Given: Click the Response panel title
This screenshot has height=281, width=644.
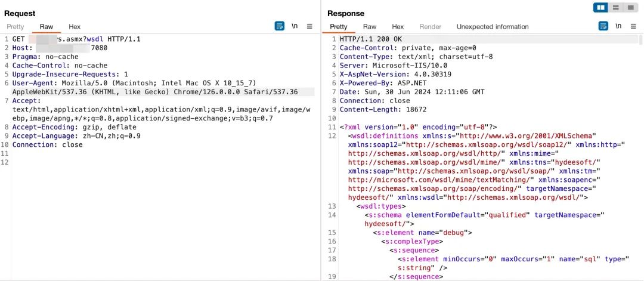Looking at the screenshot, I should [346, 14].
